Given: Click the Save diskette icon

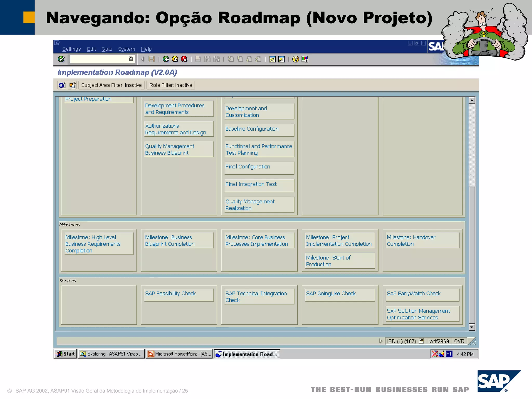Looking at the screenshot, I should (152, 59).
